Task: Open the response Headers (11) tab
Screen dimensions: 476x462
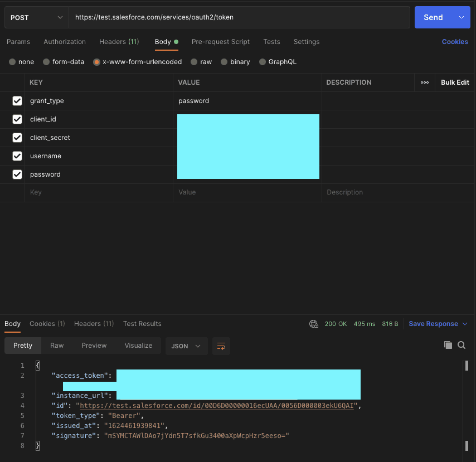Action: [94, 324]
